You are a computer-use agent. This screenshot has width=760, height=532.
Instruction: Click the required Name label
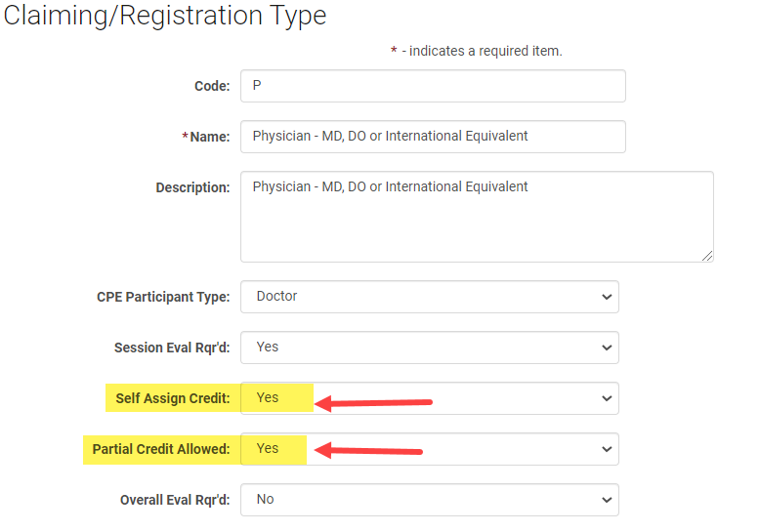tap(207, 137)
